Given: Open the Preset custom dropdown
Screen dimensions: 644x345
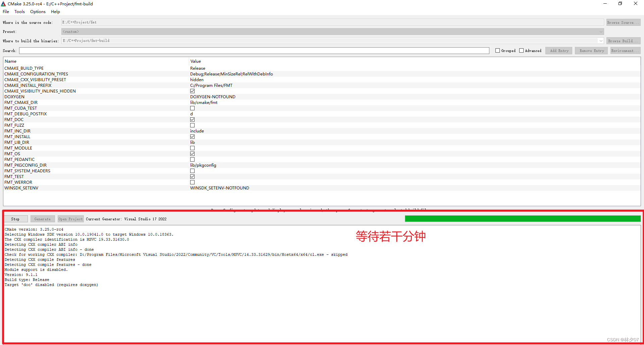Looking at the screenshot, I should pyautogui.click(x=332, y=32).
